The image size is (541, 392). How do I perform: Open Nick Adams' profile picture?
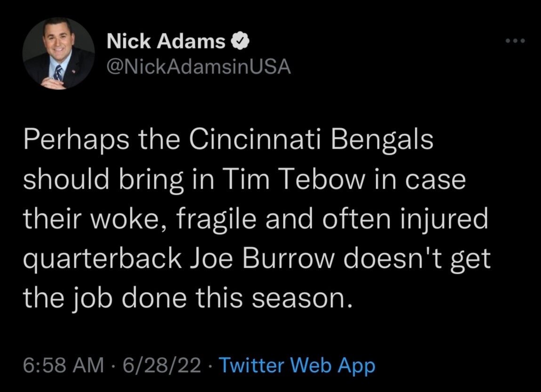59,55
